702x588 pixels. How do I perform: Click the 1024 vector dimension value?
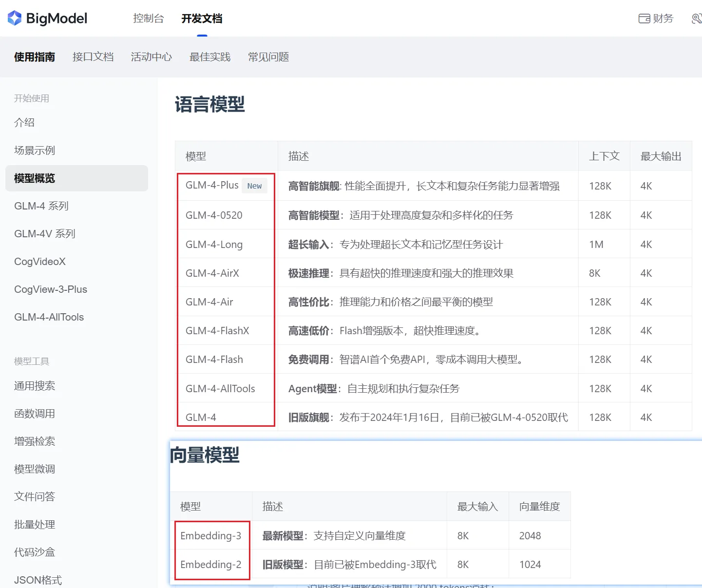530,565
